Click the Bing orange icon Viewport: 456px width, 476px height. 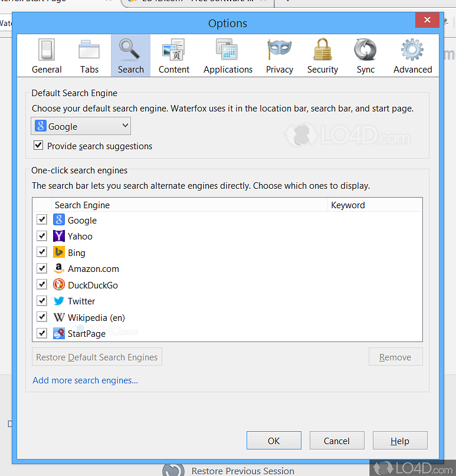pyautogui.click(x=59, y=252)
